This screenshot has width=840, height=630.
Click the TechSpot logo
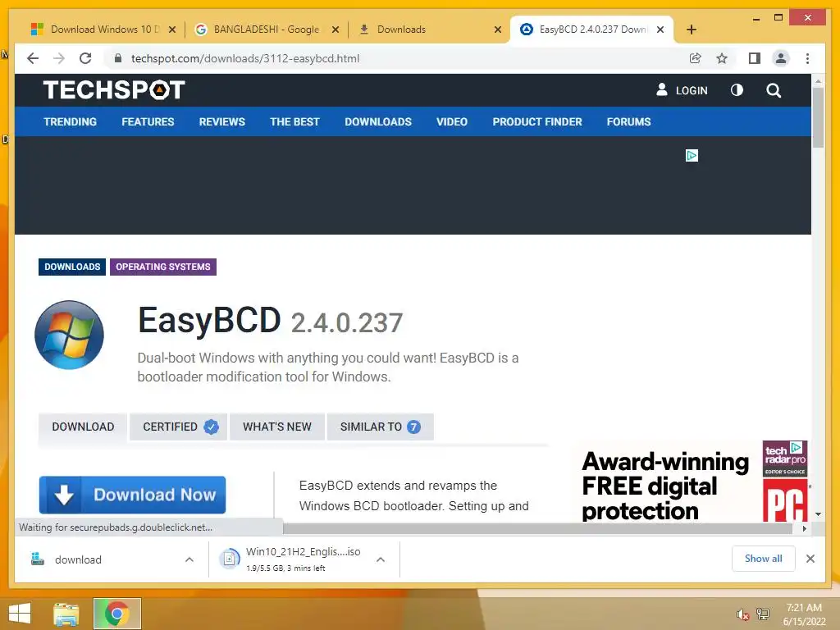(114, 90)
